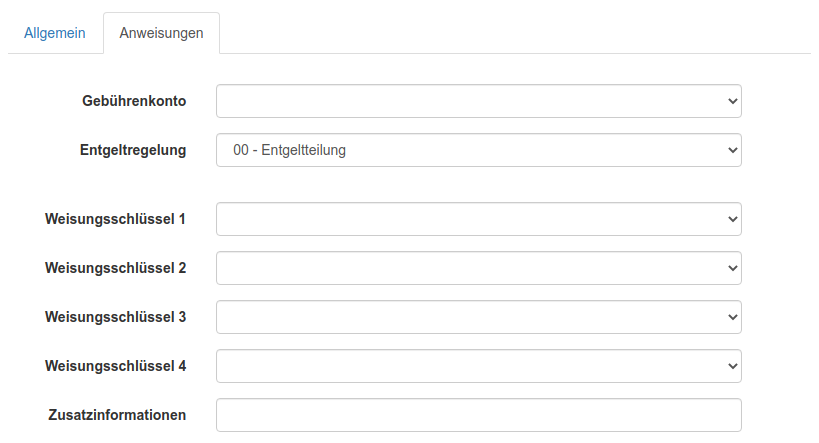Open the Weisungsschlüssel 4 select box
The width and height of the screenshot is (819, 443).
click(478, 366)
